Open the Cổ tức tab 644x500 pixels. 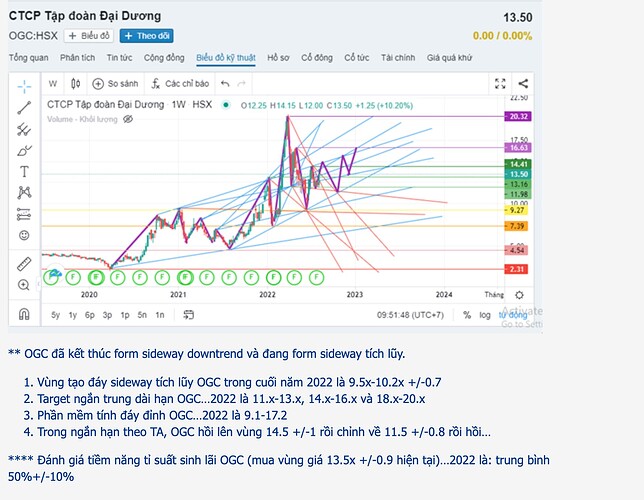coord(356,58)
